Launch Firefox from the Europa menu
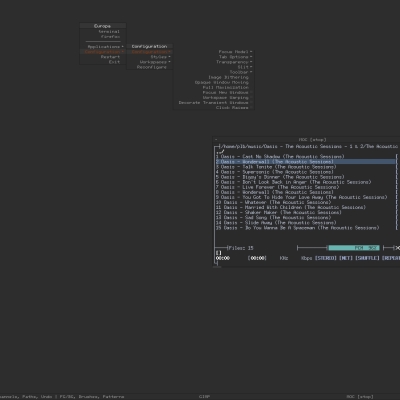This screenshot has width=400, height=400. click(103, 37)
